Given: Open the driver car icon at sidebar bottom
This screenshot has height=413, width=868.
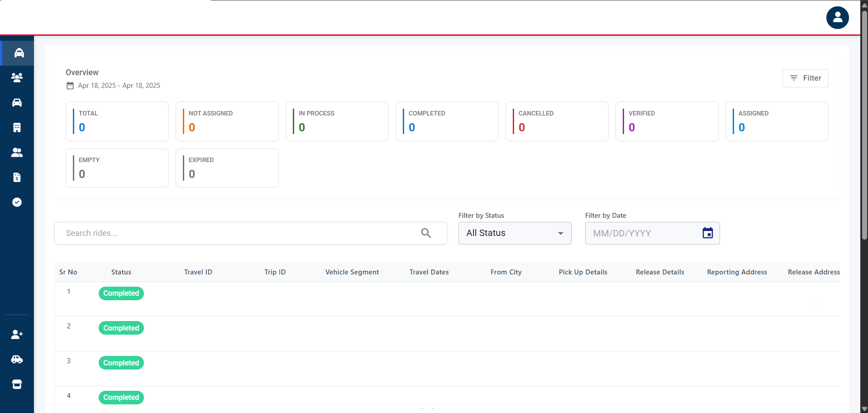Looking at the screenshot, I should [x=17, y=359].
